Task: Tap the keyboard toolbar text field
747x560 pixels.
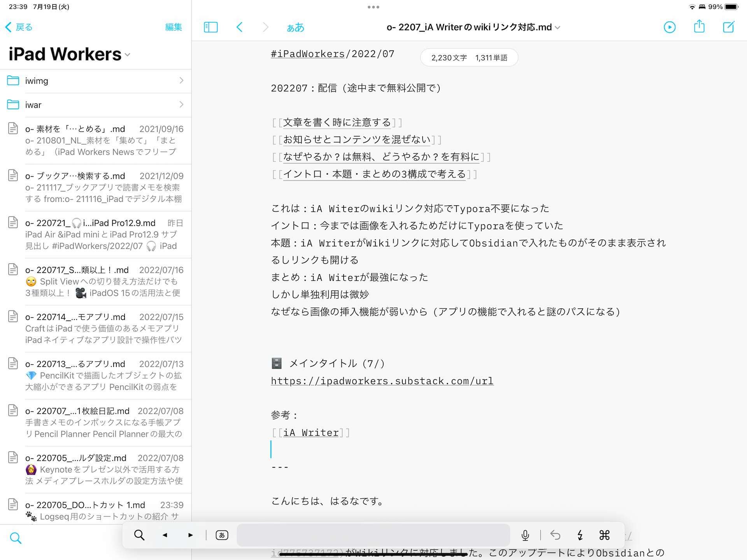Action: 373,535
